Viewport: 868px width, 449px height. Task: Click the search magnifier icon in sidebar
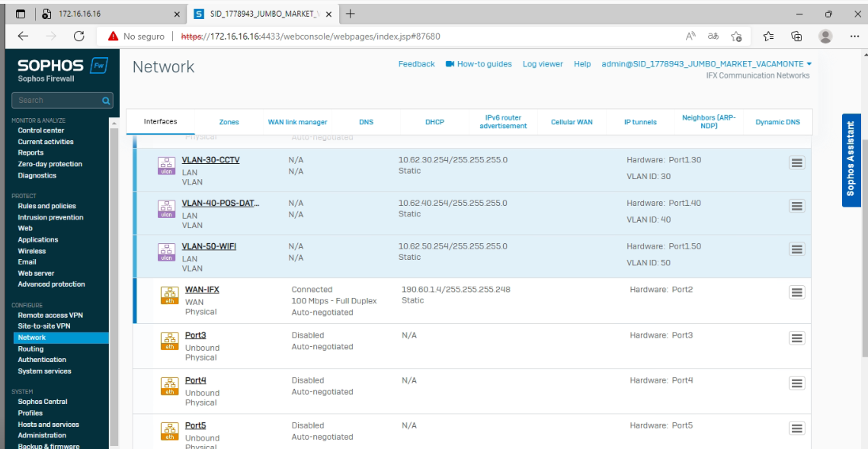pos(106,101)
